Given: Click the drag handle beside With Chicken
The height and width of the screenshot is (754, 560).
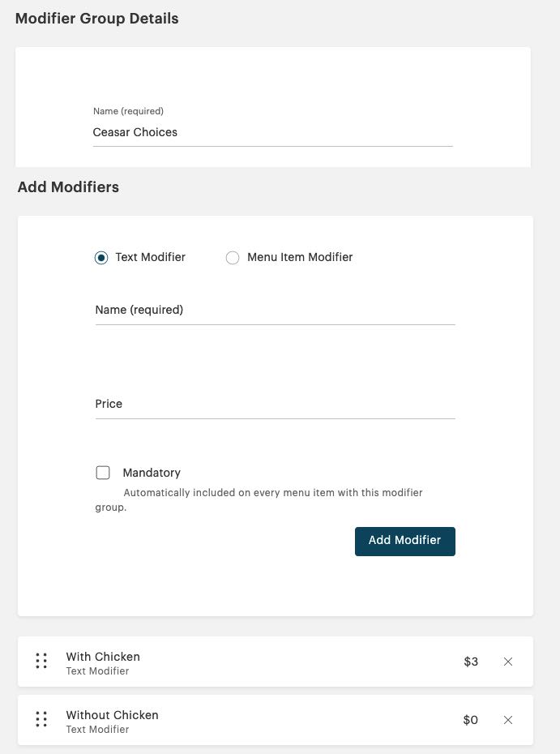Looking at the screenshot, I should 41,661.
